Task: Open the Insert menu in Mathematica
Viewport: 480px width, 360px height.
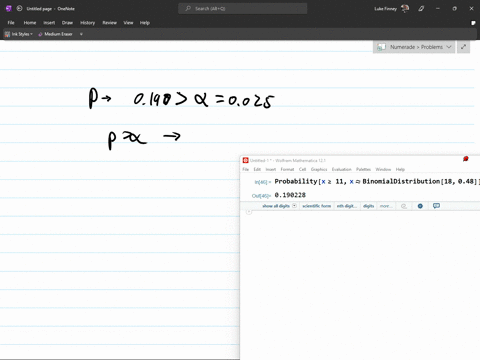Action: coord(271,169)
